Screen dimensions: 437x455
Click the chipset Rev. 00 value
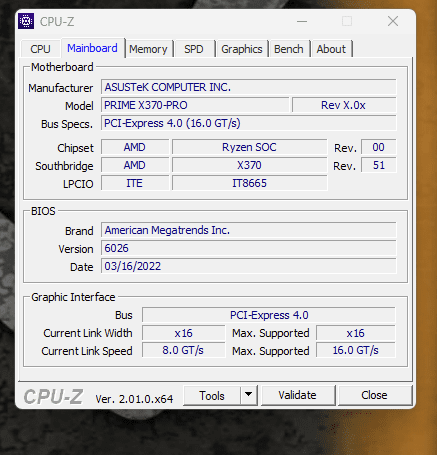click(379, 147)
